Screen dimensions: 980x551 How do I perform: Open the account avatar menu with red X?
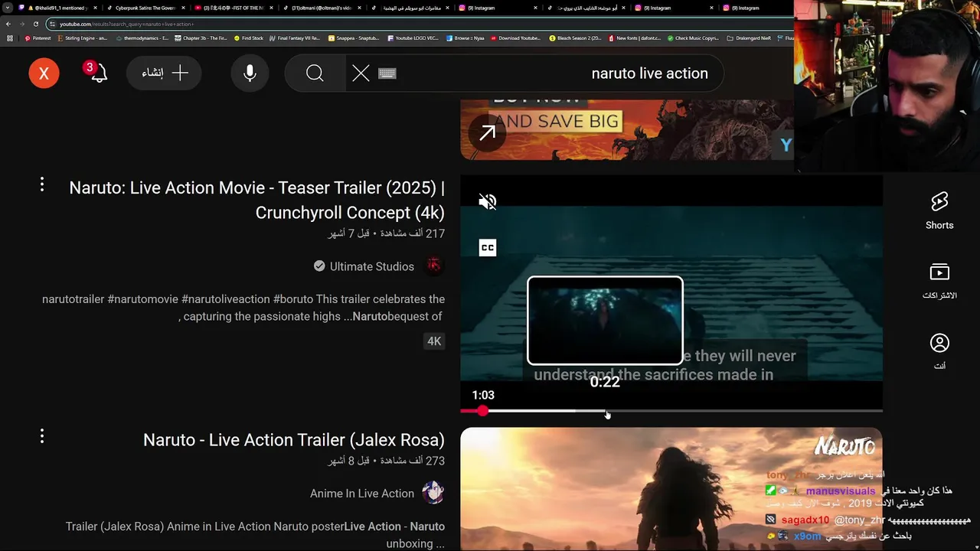point(44,73)
